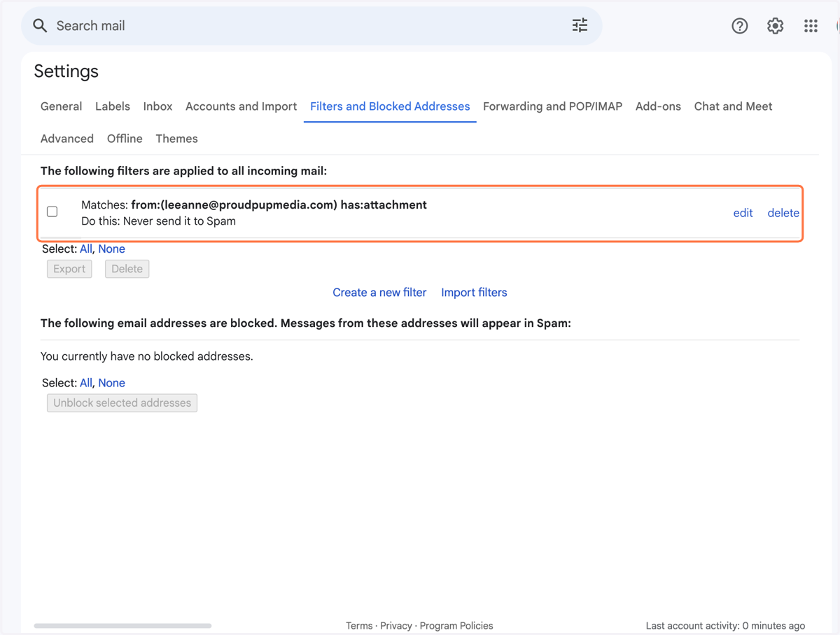Viewport: 840px width, 635px height.
Task: Select All filters
Action: click(86, 249)
